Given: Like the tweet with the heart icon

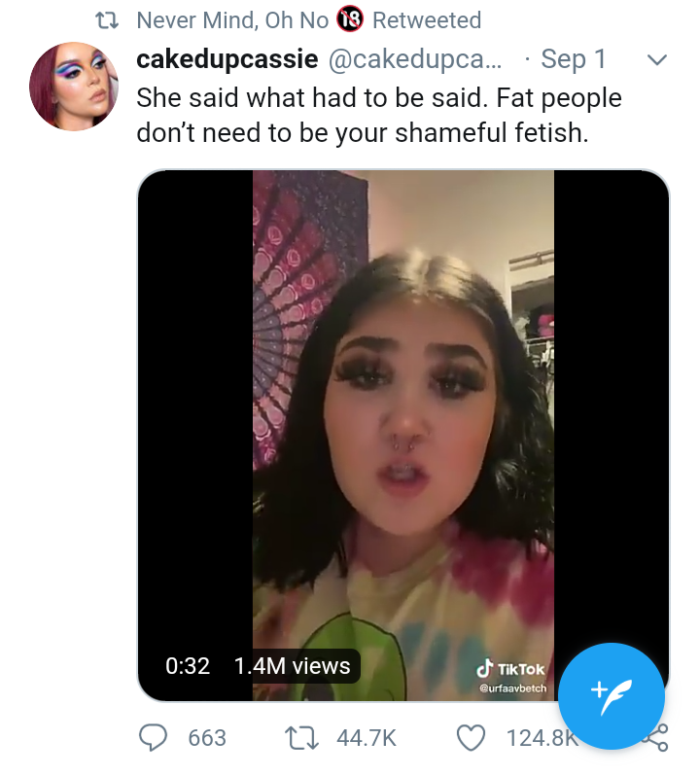Looking at the screenshot, I should [471, 738].
